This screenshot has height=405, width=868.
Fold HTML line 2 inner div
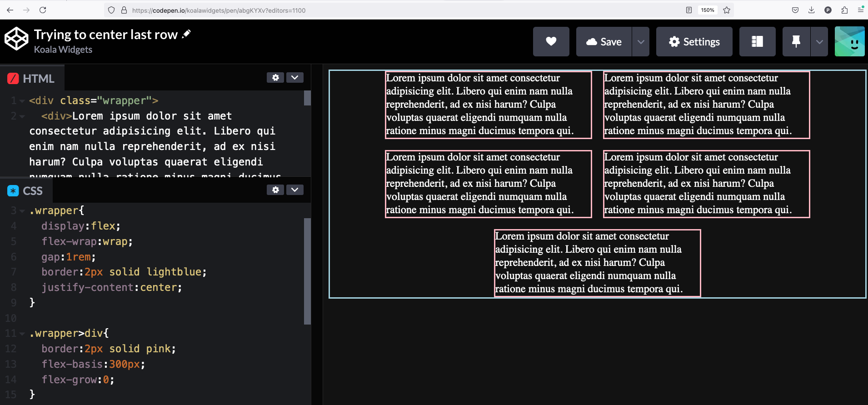(x=22, y=116)
